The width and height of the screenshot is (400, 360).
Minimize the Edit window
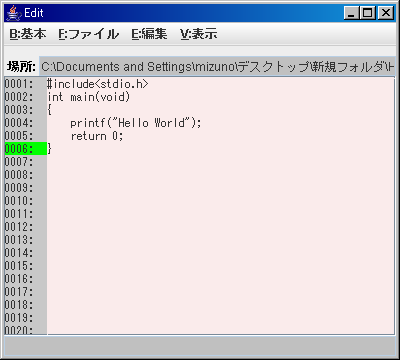(x=351, y=13)
